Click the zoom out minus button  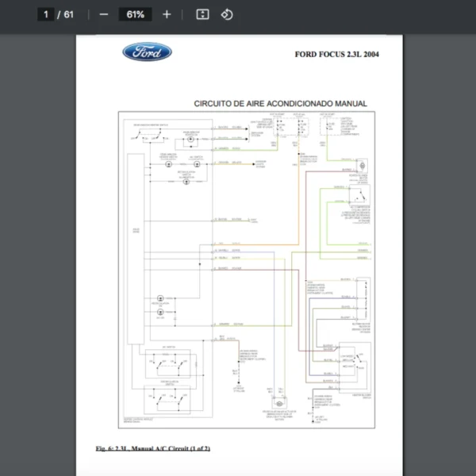coord(104,14)
